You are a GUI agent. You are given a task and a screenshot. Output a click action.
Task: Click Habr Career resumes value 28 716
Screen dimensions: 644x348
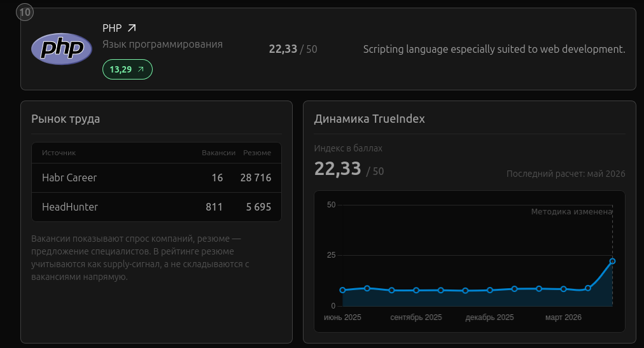256,177
